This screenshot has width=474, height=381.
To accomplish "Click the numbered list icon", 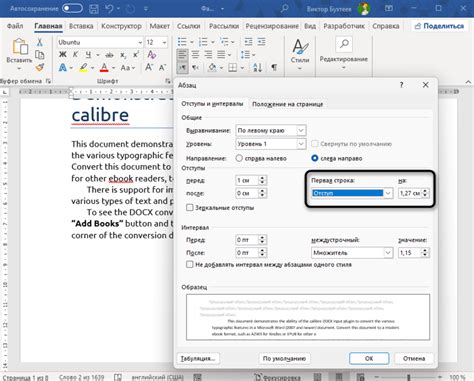I will [203, 42].
